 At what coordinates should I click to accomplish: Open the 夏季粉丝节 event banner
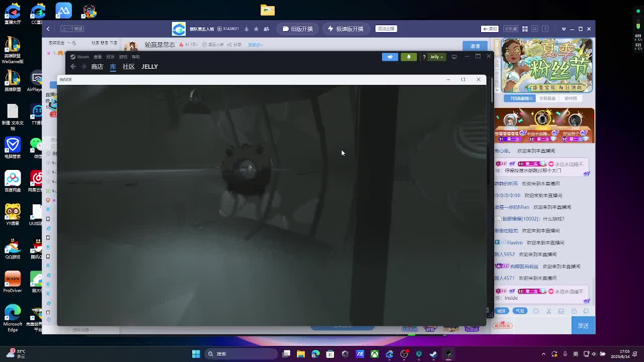[x=546, y=65]
